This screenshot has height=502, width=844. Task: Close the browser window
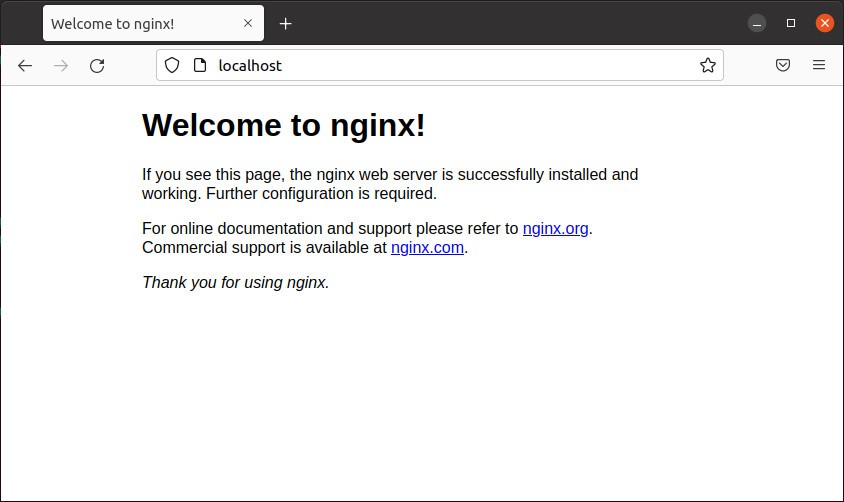(x=825, y=23)
